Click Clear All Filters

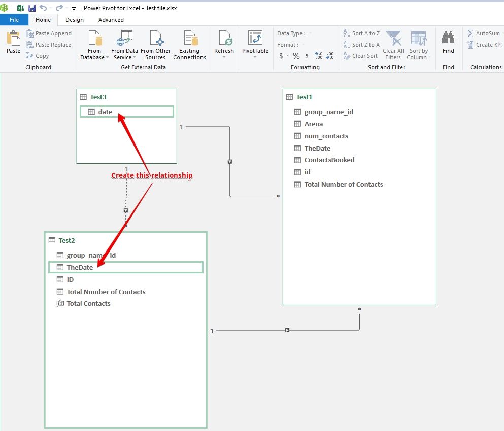coord(393,45)
